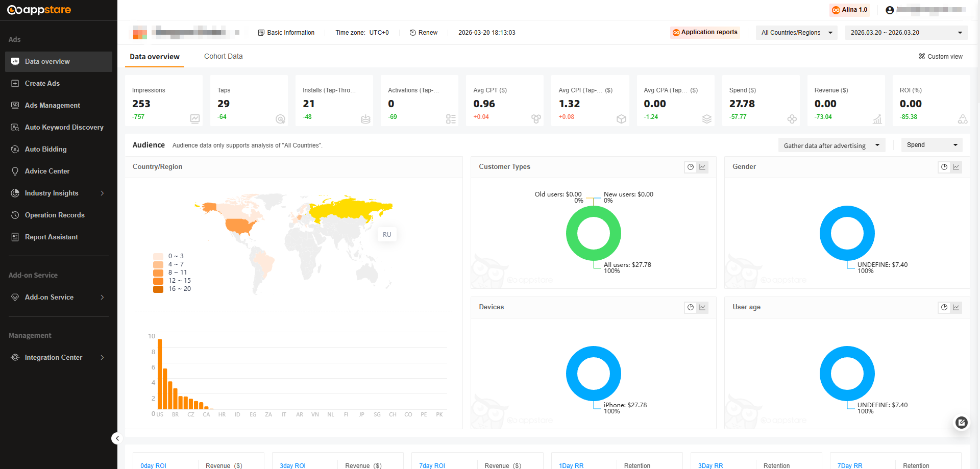The width and height of the screenshot is (980, 469).
Task: Switch Devices panel to line chart view
Action: [x=702, y=307]
